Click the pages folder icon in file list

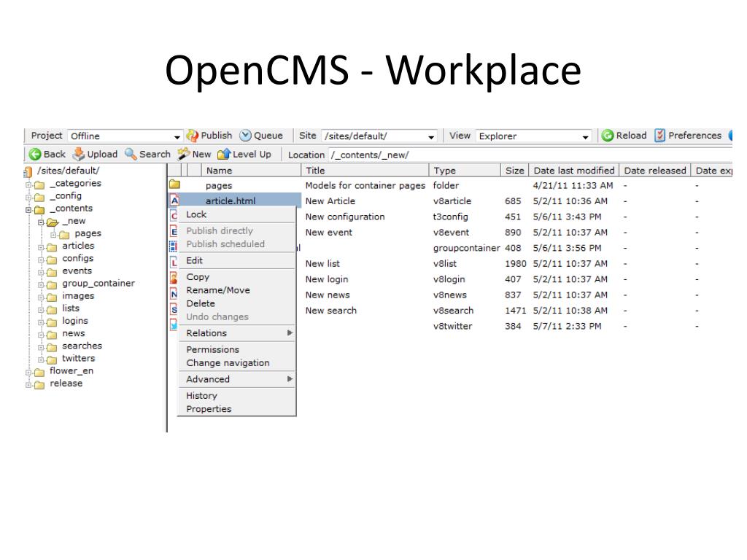174,184
